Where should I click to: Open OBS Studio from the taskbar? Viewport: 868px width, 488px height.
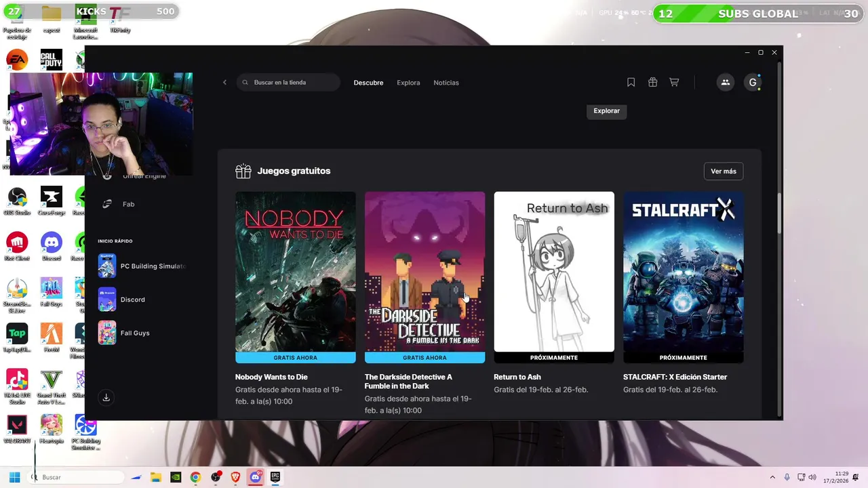(216, 477)
